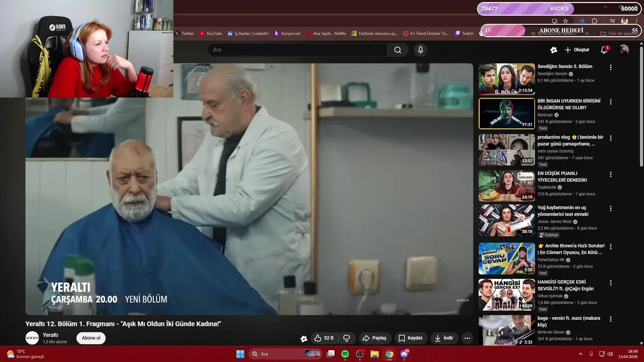Screen dimensions: 644x362
Task: Open Twitch bookmark
Action: (464, 33)
